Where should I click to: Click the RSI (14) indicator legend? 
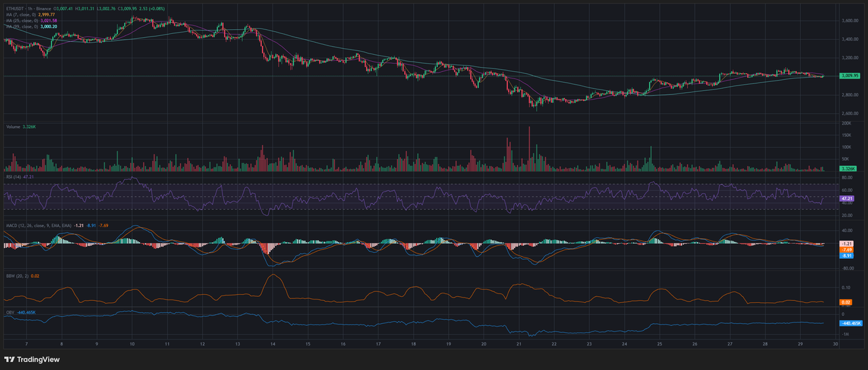pyautogui.click(x=13, y=176)
